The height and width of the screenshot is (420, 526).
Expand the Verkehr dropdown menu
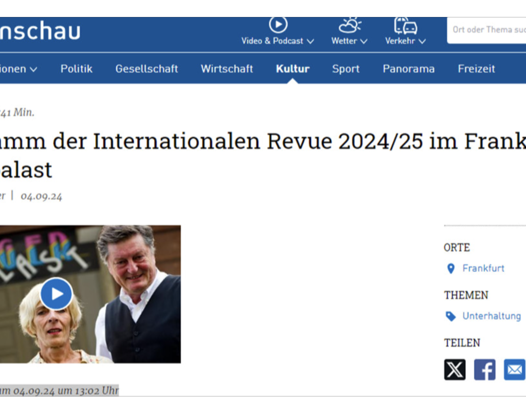[405, 41]
